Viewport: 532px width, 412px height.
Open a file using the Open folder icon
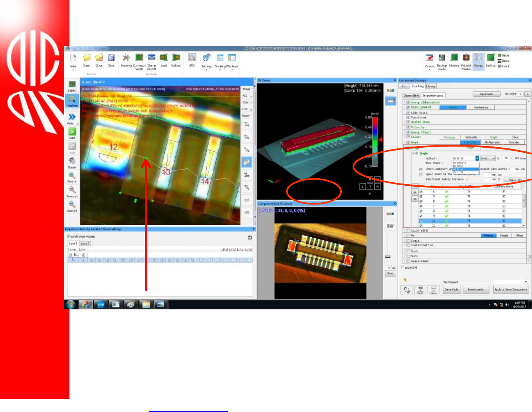[x=87, y=61]
